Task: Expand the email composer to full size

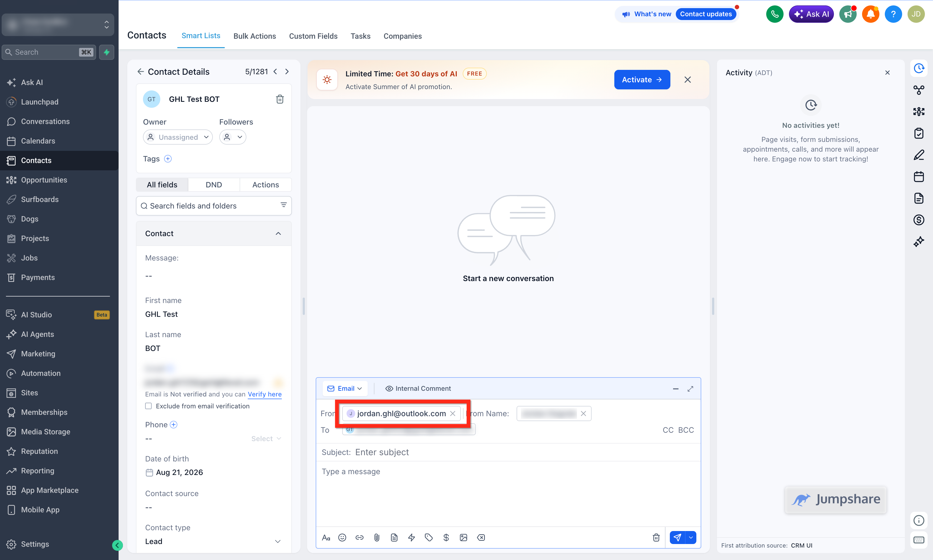Action: pos(690,389)
